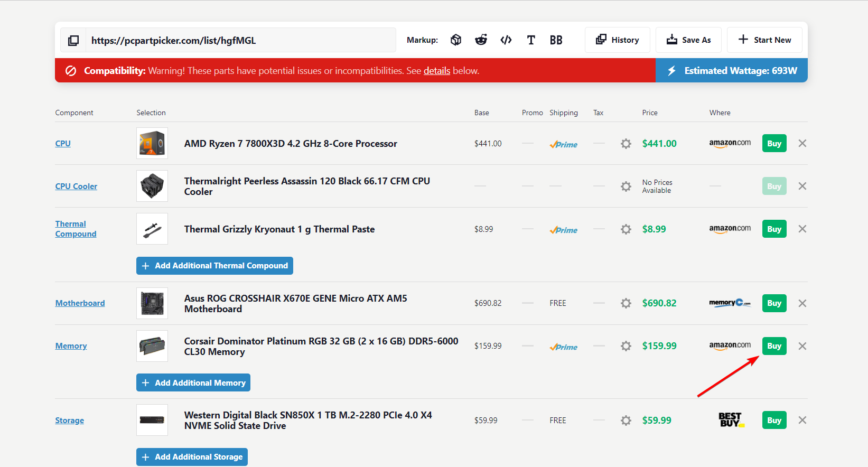Image resolution: width=868 pixels, height=467 pixels.
Task: Buy the CPU from Amazon
Action: click(x=774, y=143)
